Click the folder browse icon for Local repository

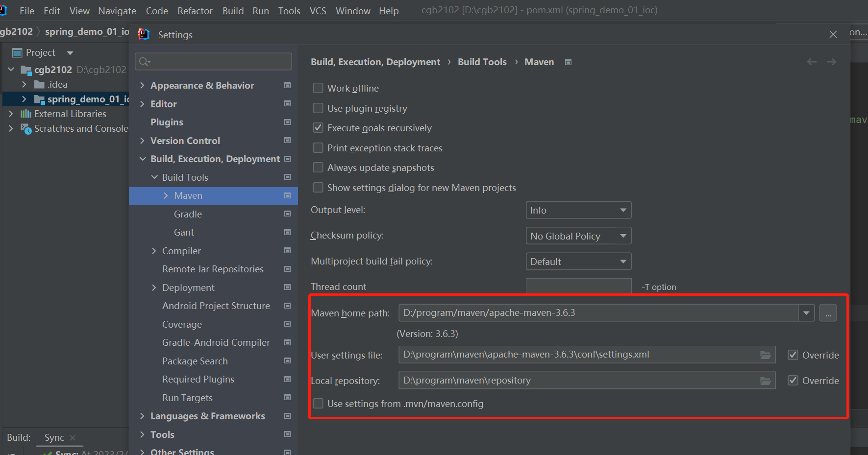click(x=765, y=381)
